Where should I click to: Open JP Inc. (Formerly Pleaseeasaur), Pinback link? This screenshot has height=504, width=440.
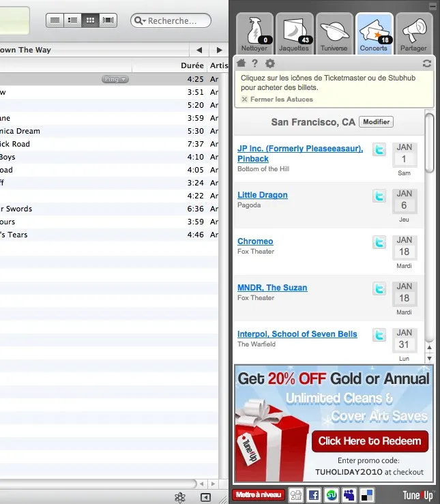[x=300, y=153]
